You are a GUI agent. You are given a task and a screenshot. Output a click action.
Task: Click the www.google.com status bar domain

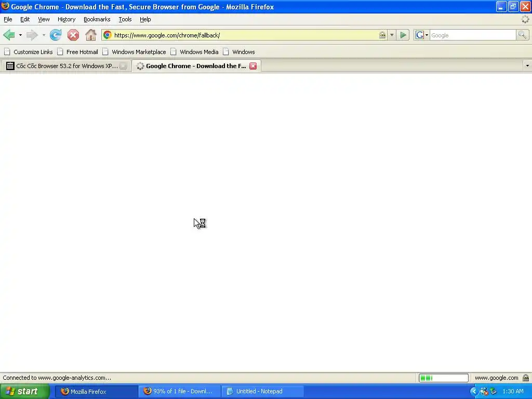[x=496, y=378]
